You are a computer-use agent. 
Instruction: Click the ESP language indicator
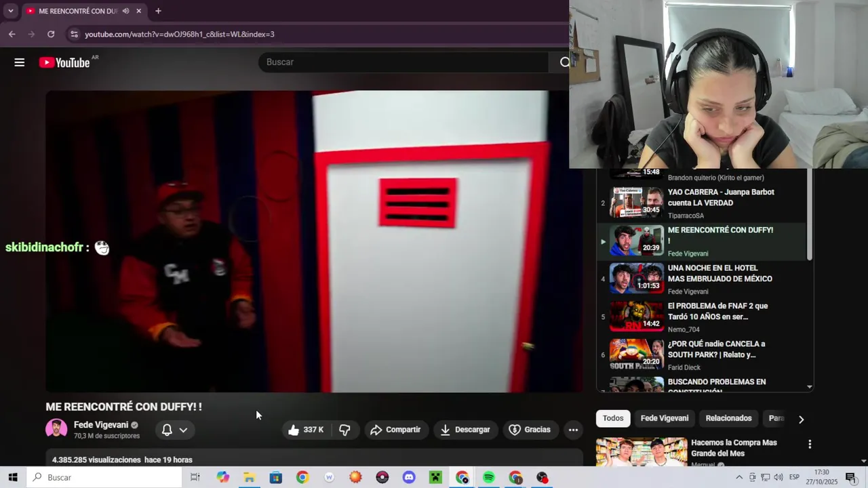(794, 477)
